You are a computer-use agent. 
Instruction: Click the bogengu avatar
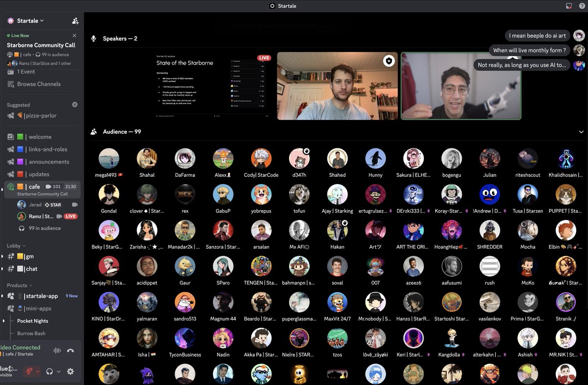pyautogui.click(x=451, y=159)
